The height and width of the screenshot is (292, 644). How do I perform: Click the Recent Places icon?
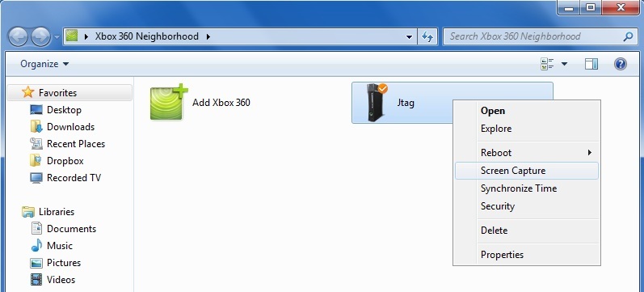(36, 143)
